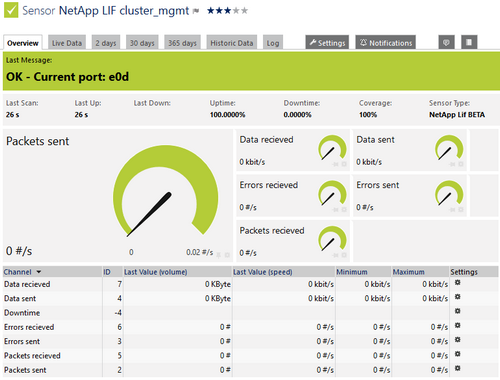Click the priority flag icon beside cluster_mgmt
This screenshot has height=380, width=500.
(196, 12)
